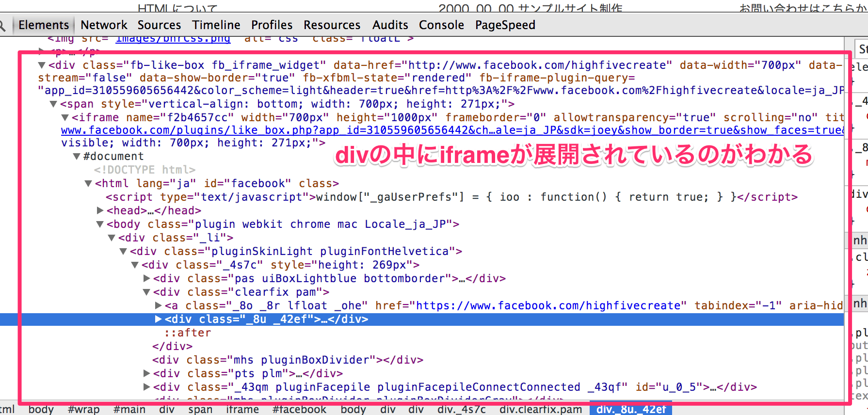Click class value 'plugin webkit chrome mac Locale_ja_JP'

(321, 224)
